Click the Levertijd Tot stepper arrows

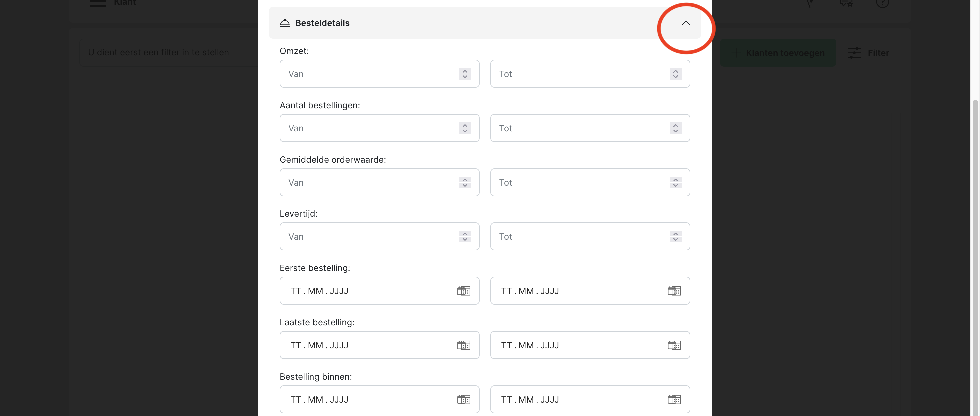pos(675,237)
